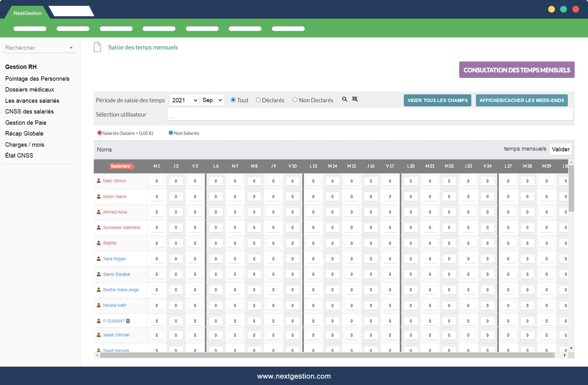Open the Sep. month dropdown
This screenshot has width=588, height=385.
click(x=212, y=100)
